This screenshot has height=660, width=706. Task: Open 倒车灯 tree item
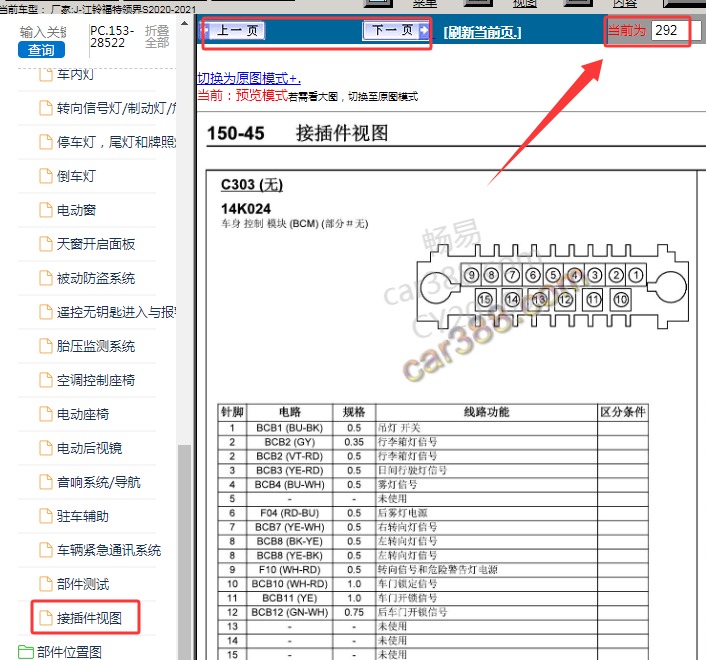coord(76,176)
